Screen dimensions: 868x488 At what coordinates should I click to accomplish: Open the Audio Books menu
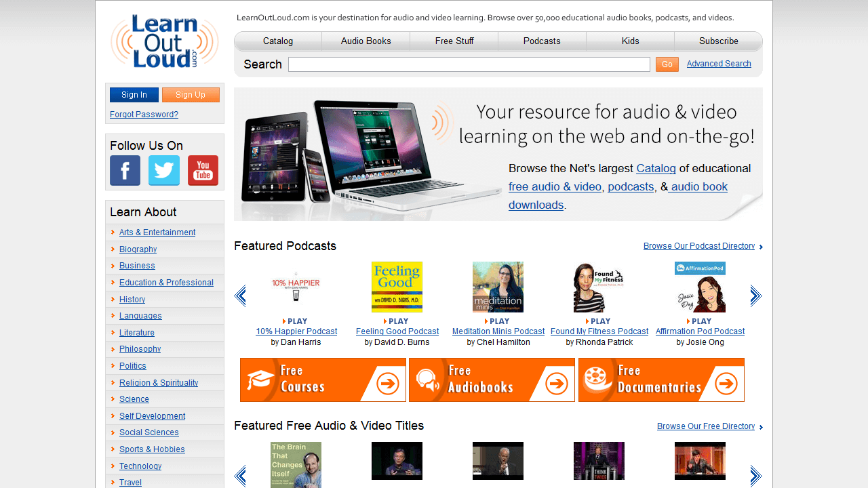pyautogui.click(x=366, y=41)
